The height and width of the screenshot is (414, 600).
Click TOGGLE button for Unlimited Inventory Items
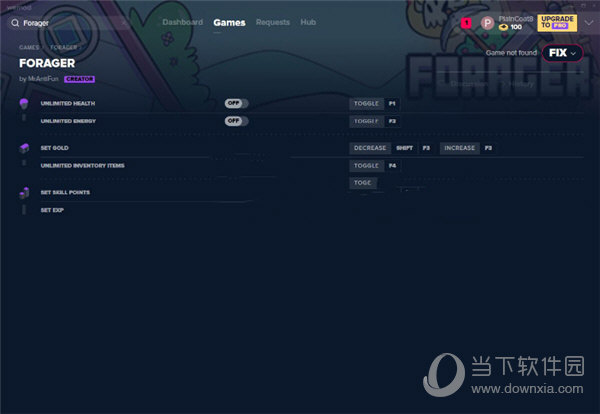coord(366,165)
